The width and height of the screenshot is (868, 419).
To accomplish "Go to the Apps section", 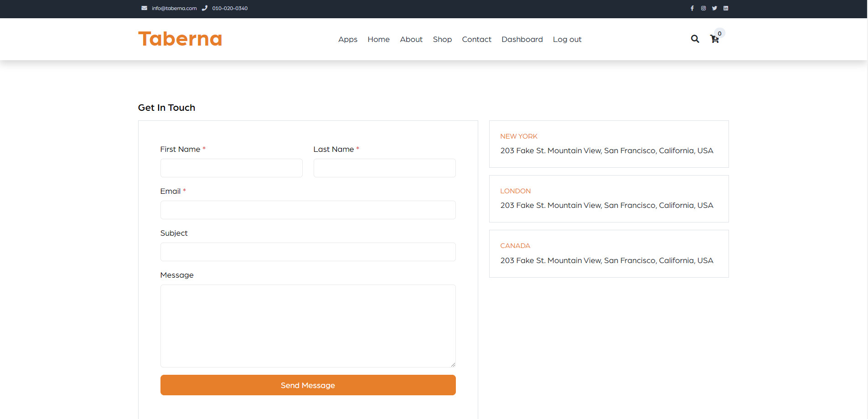I will pyautogui.click(x=347, y=39).
